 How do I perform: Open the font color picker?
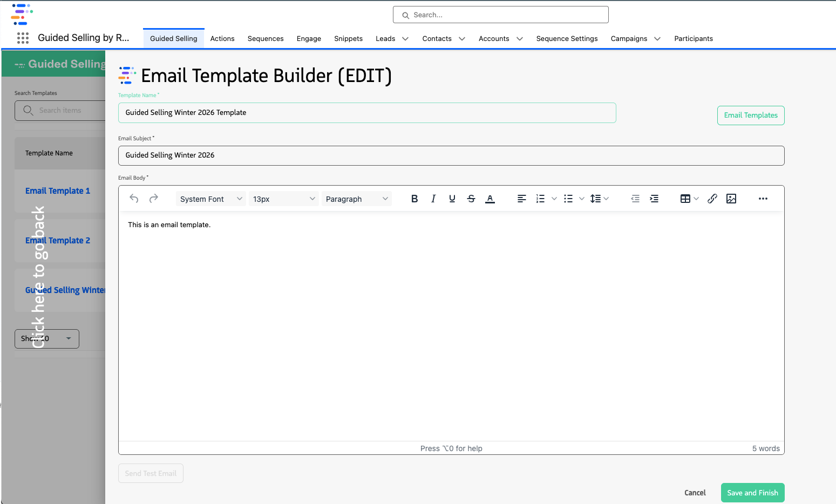pos(490,199)
